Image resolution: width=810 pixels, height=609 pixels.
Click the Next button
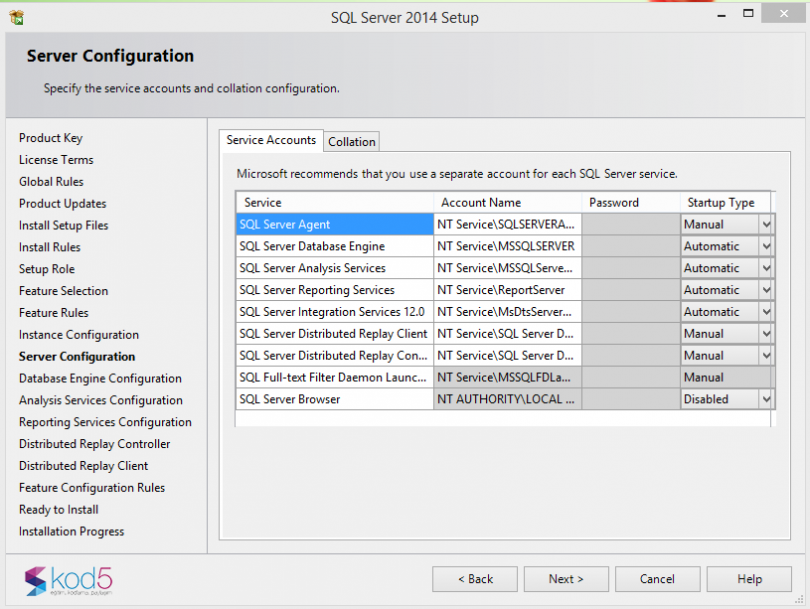tap(565, 578)
